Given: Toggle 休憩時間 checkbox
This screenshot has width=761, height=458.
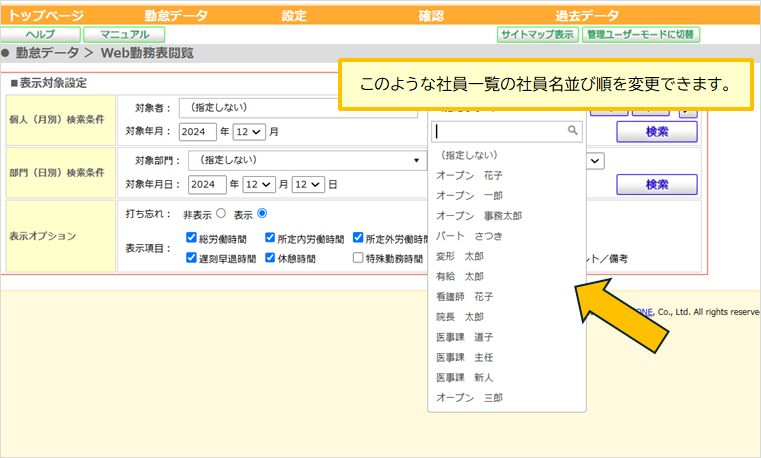Looking at the screenshot, I should pos(270,258).
